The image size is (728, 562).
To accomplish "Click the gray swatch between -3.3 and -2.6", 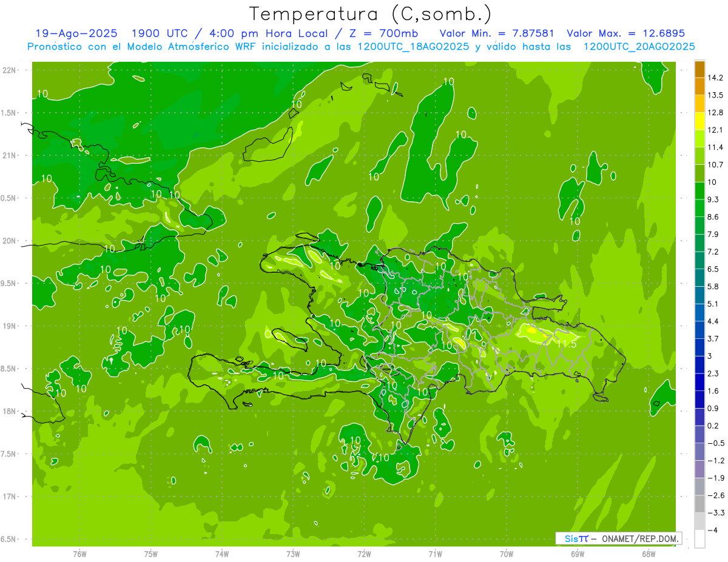I will (699, 504).
